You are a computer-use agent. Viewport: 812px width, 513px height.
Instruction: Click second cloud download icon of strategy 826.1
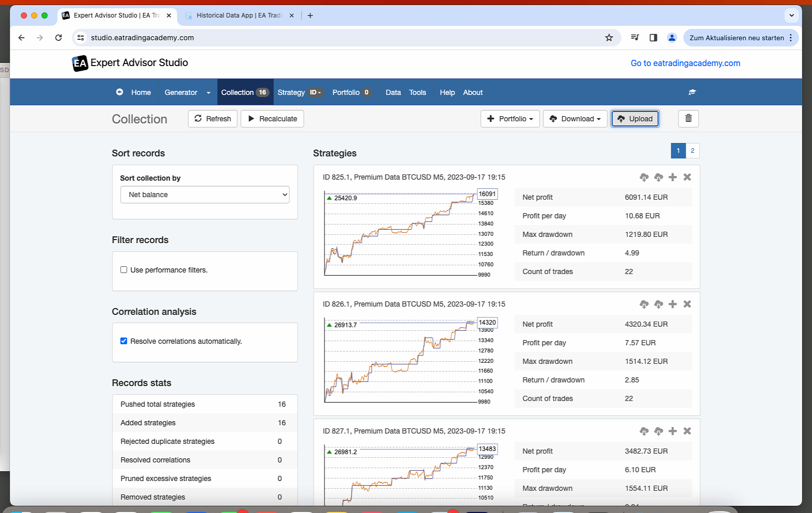(x=658, y=304)
